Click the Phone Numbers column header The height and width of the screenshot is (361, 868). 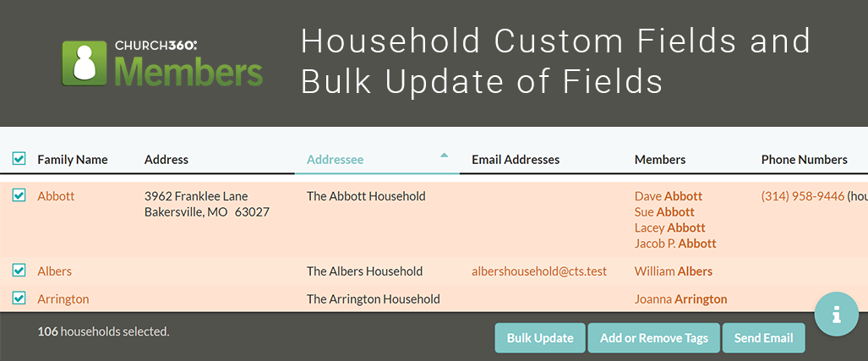pos(805,160)
